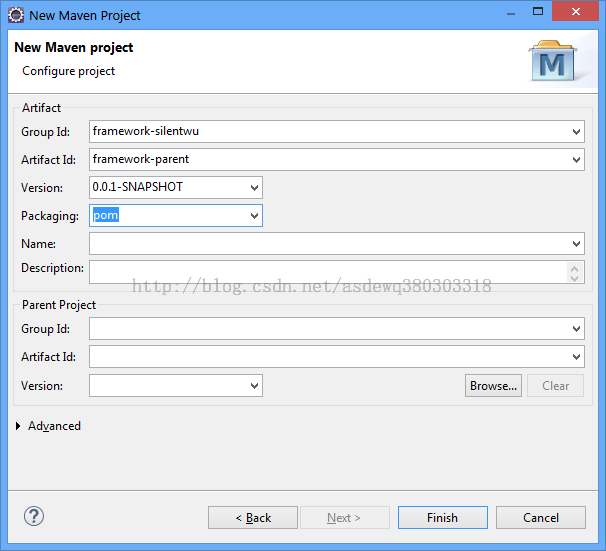Viewport: 606px width, 551px height.
Task: Close the dialog with the red X
Action: click(575, 12)
